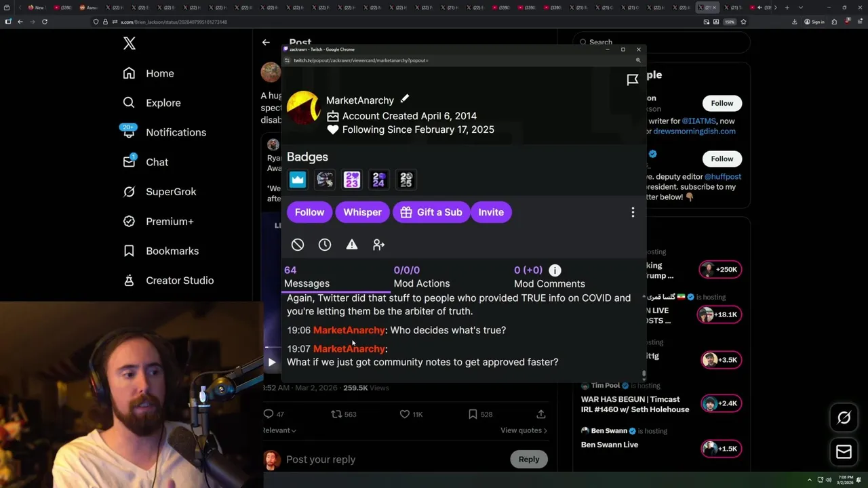This screenshot has height=488, width=868.
Task: Click the Follow button in viewer card
Action: (x=309, y=212)
